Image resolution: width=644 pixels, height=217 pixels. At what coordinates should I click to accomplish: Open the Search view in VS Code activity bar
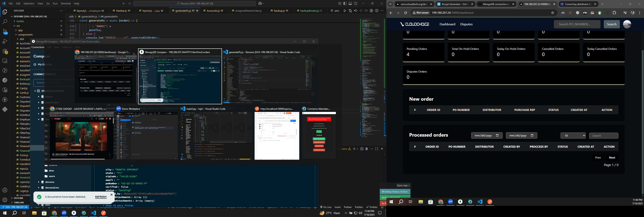click(x=5, y=22)
